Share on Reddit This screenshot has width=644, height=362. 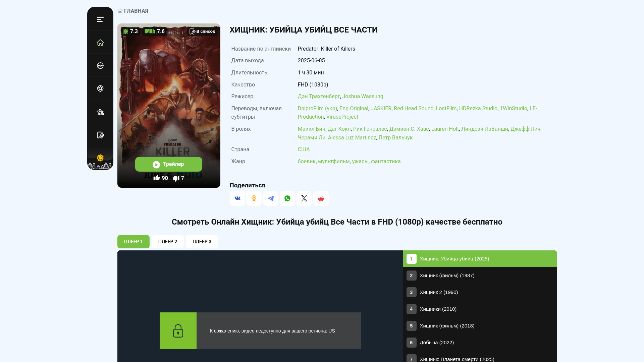tap(321, 198)
